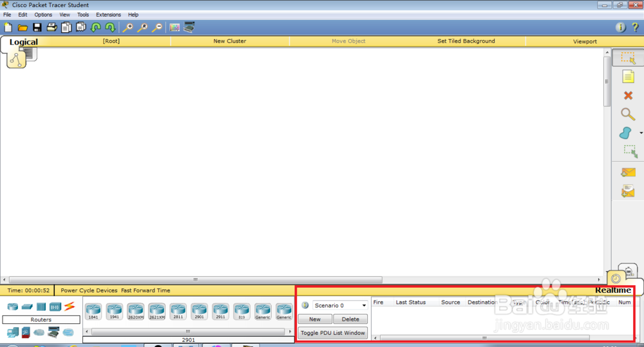This screenshot has height=347, width=644.
Task: Pick the 2911 router
Action: coord(220,312)
